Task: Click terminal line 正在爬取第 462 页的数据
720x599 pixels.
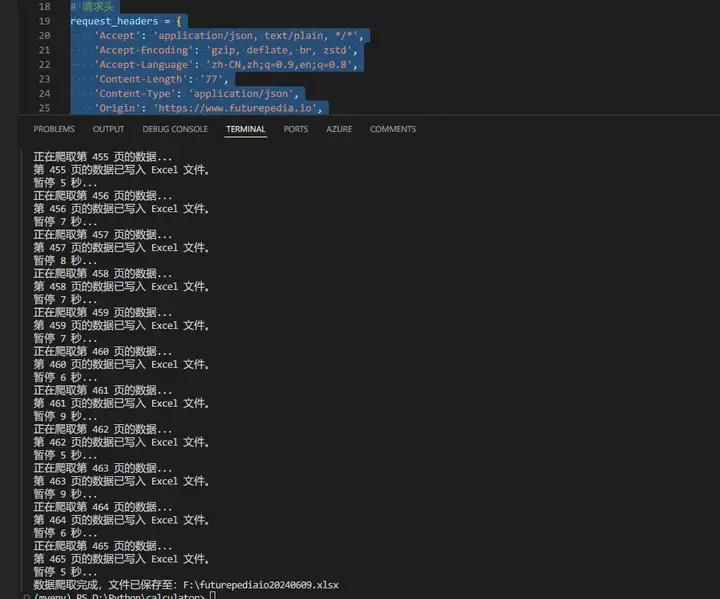Action: coord(102,429)
